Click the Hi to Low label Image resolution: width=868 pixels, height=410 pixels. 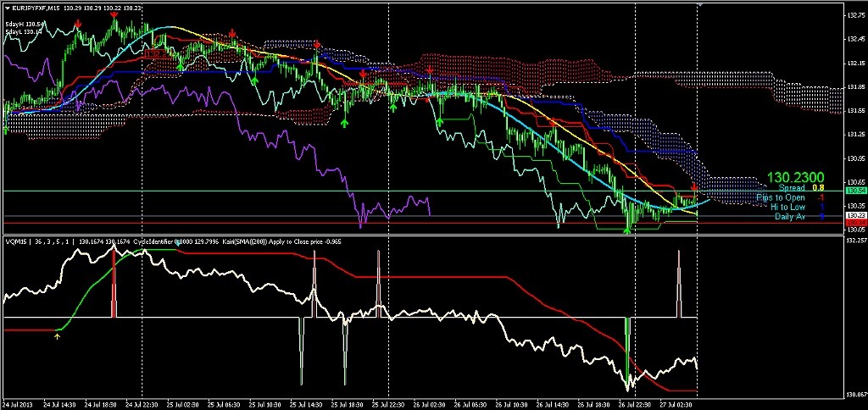[789, 207]
